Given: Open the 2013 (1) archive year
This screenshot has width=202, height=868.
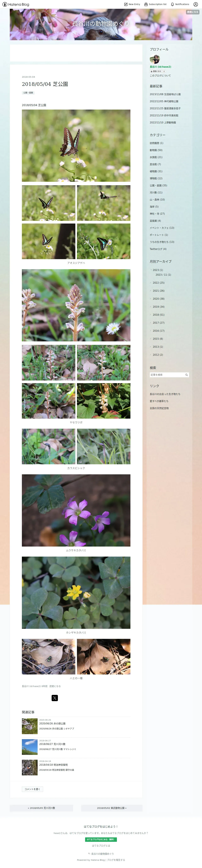Looking at the screenshot, I should pos(158,347).
